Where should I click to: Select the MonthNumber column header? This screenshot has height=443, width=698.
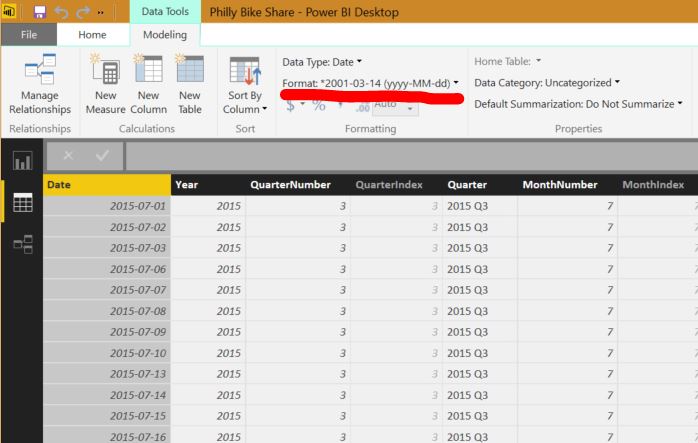[x=568, y=185]
